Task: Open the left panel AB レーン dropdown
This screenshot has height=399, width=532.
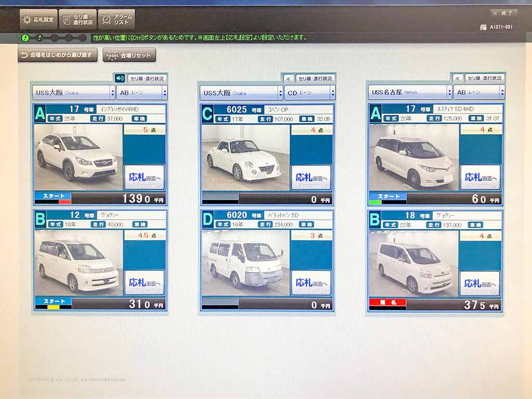Action: click(141, 93)
